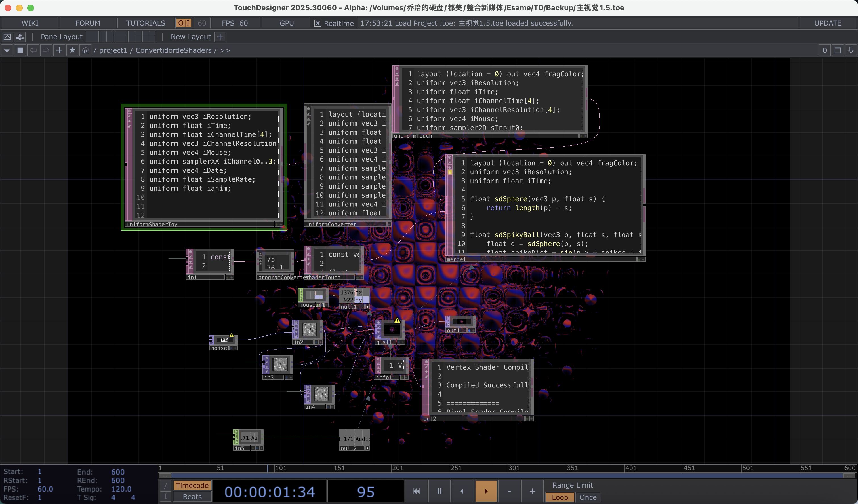This screenshot has height=504, width=858.
Task: Go forward in network history
Action: [46, 50]
